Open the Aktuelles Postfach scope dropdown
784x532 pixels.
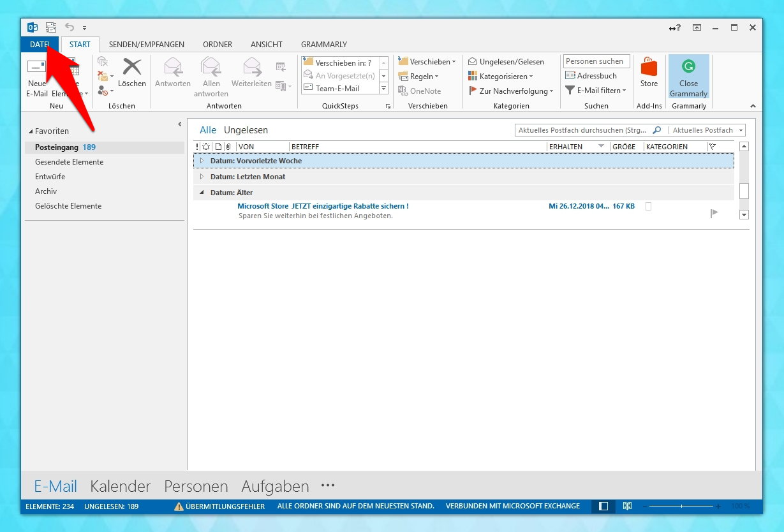click(x=707, y=130)
